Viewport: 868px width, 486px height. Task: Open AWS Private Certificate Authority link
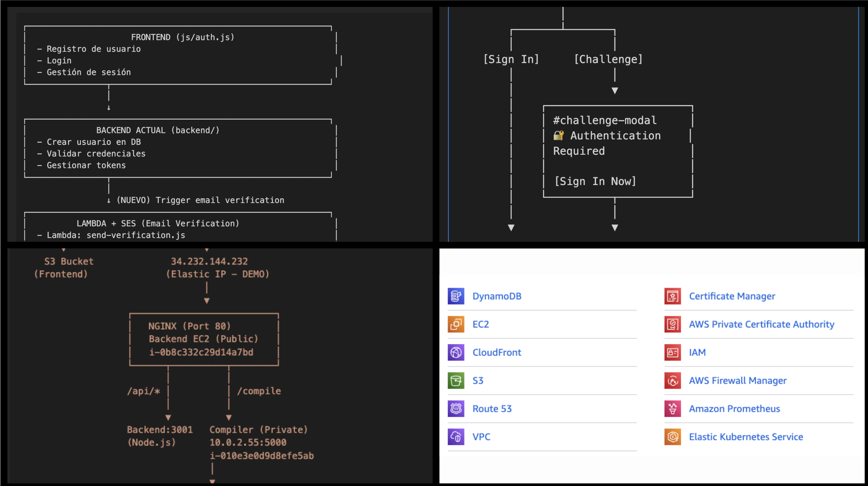click(x=761, y=324)
